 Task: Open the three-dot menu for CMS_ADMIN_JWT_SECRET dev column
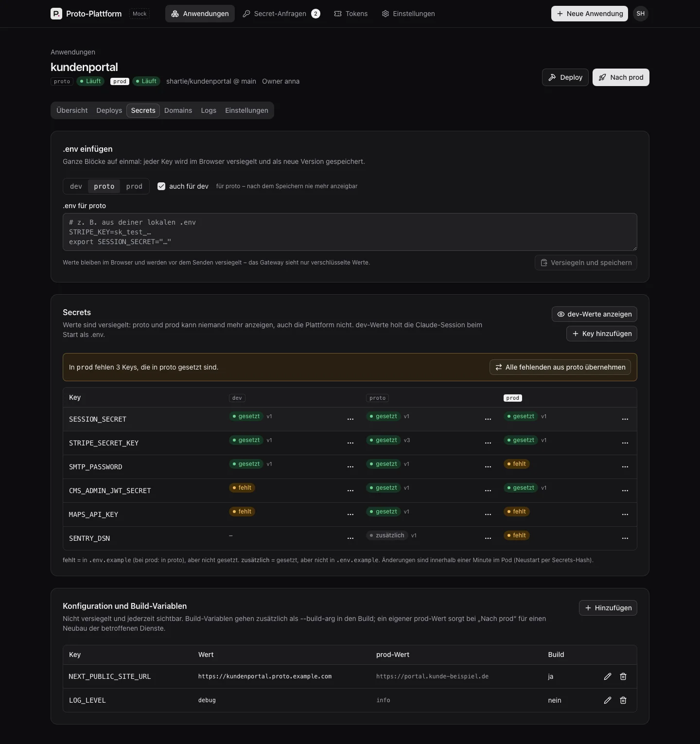pyautogui.click(x=350, y=491)
